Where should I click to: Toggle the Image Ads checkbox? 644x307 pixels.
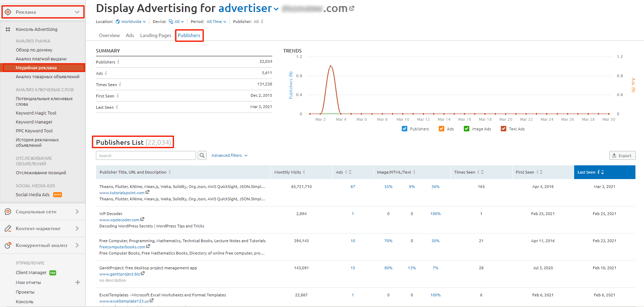[466, 129]
